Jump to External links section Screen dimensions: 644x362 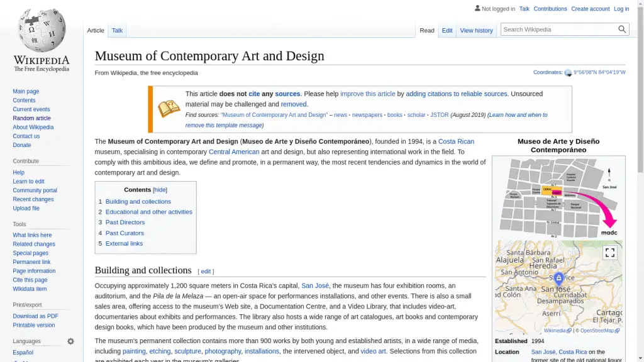click(x=124, y=243)
